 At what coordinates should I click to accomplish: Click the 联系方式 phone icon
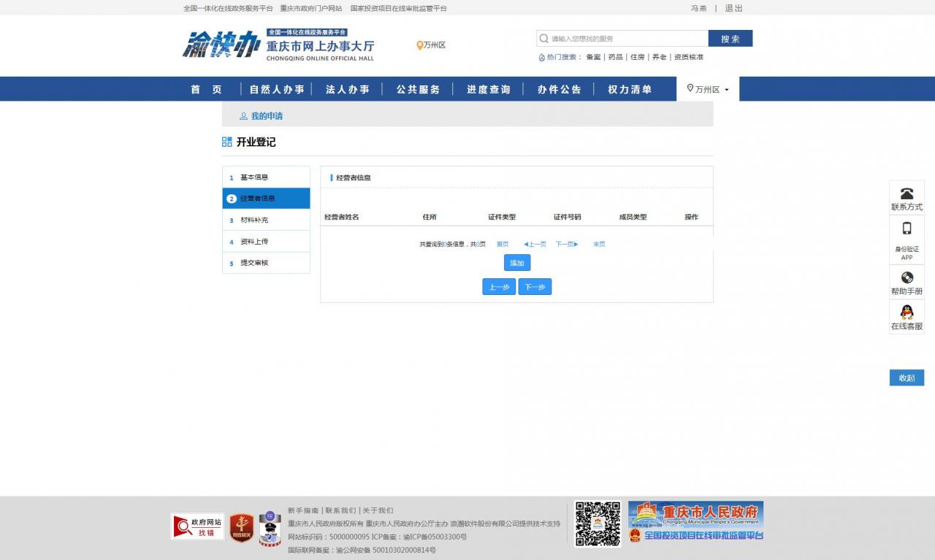(x=906, y=192)
